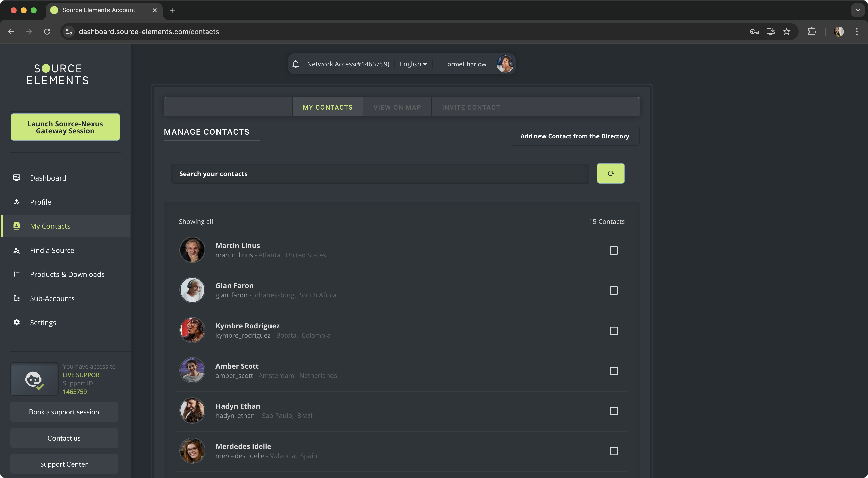Open the Invite Contact tab

point(471,107)
